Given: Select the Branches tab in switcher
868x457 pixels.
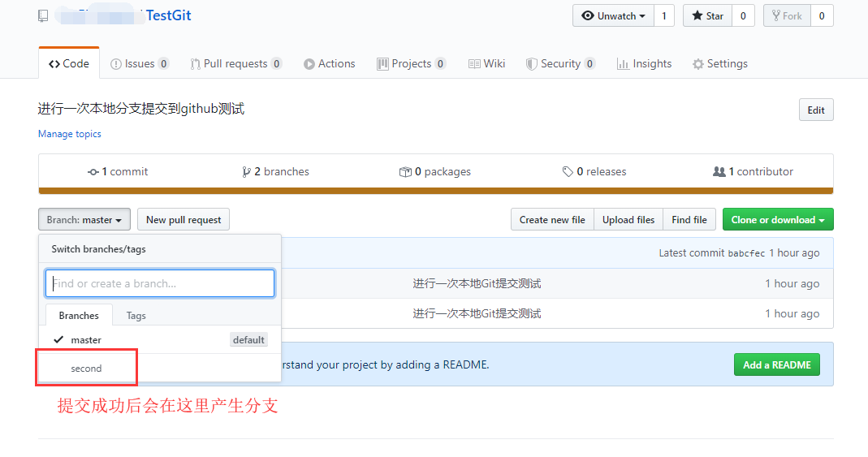Looking at the screenshot, I should pyautogui.click(x=79, y=316).
